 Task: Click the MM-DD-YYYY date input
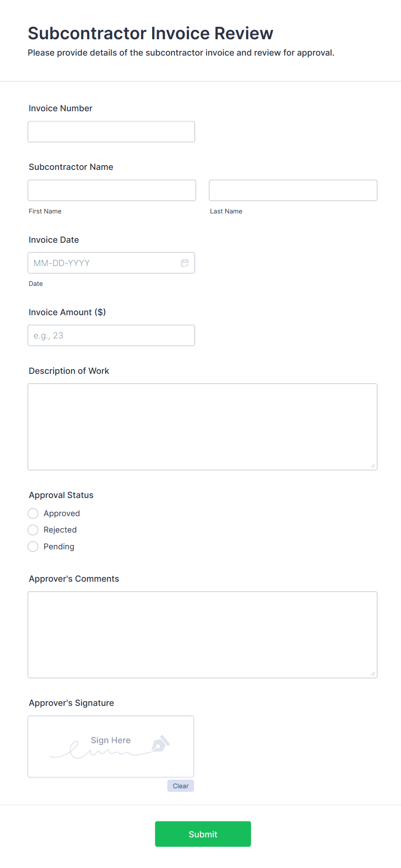(x=103, y=263)
